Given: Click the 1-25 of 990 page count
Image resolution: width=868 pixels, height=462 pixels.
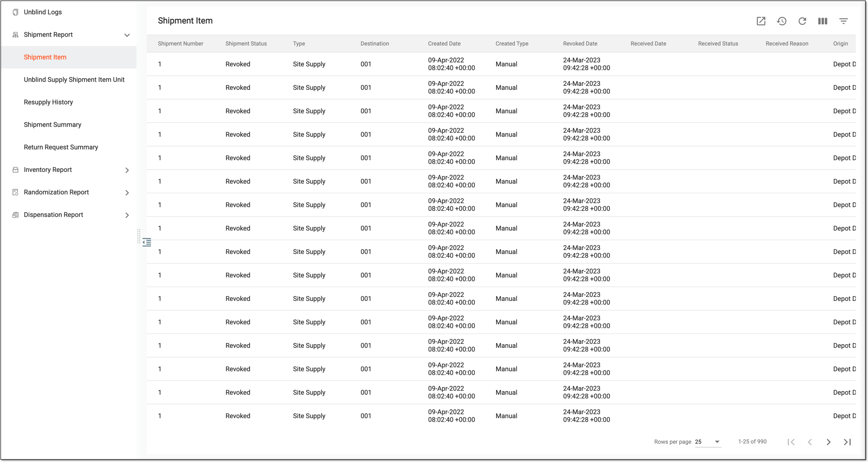Looking at the screenshot, I should point(752,442).
